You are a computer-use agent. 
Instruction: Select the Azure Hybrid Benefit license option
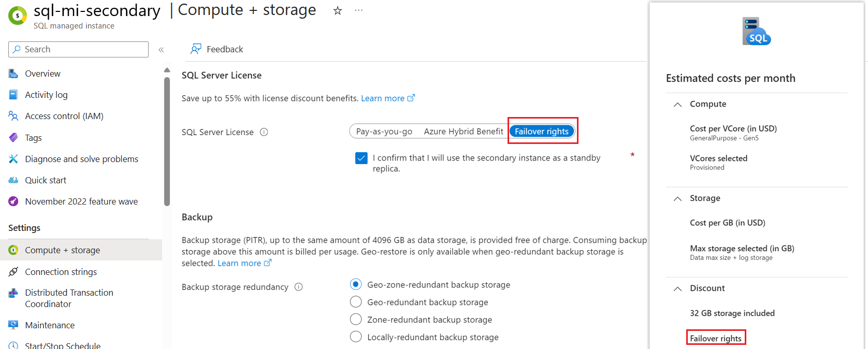[464, 132]
